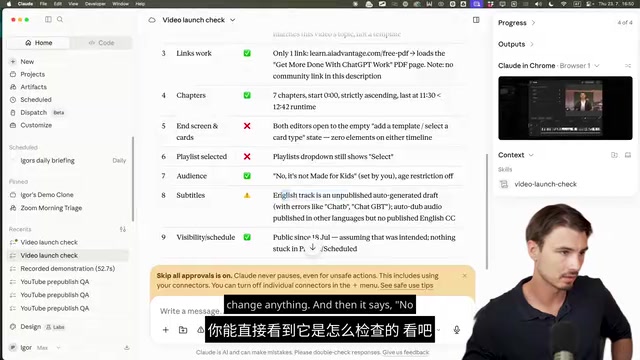Open Give us feedback link
This screenshot has width=640, height=360.
pyautogui.click(x=406, y=352)
